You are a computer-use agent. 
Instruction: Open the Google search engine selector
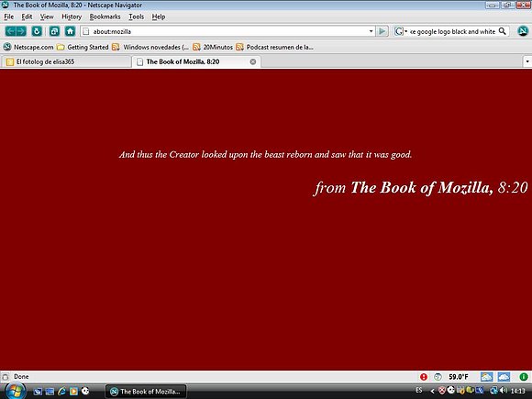401,31
